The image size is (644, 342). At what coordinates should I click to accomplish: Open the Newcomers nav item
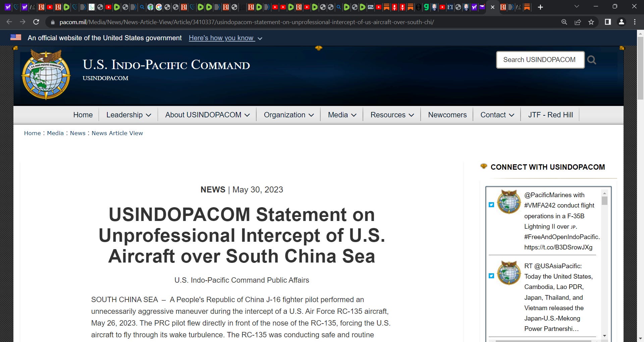click(447, 115)
